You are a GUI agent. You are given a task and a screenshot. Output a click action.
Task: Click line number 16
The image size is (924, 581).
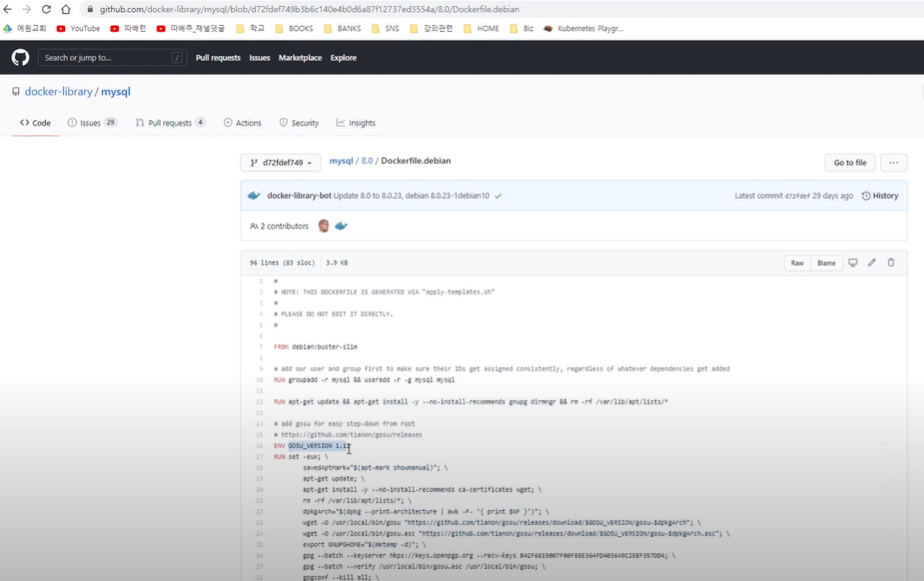260,446
